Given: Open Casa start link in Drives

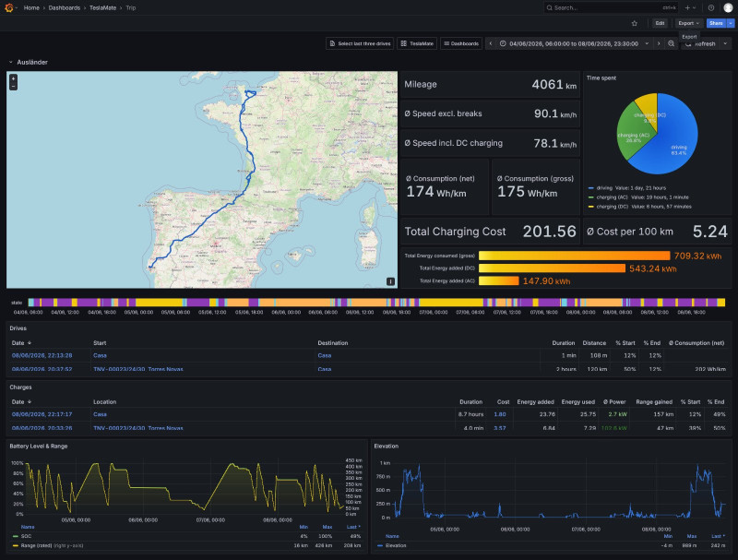Looking at the screenshot, I should pos(100,356).
